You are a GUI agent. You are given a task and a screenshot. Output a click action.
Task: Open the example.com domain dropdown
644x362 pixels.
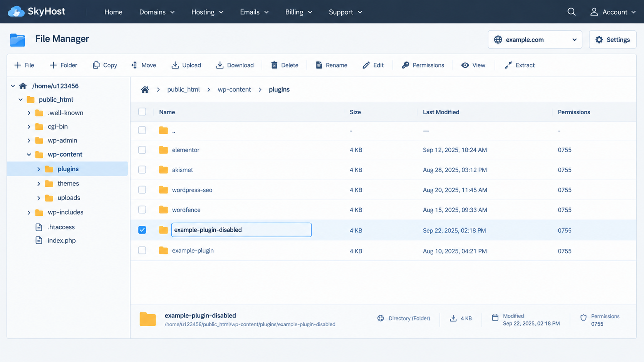(535, 40)
